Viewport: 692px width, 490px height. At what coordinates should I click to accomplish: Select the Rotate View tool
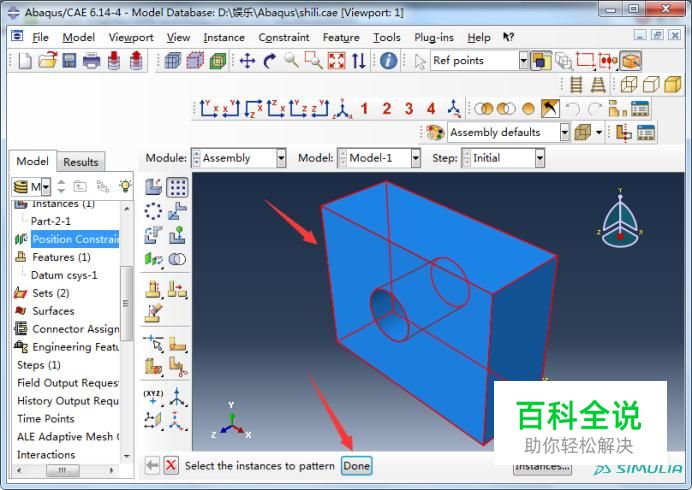click(269, 60)
